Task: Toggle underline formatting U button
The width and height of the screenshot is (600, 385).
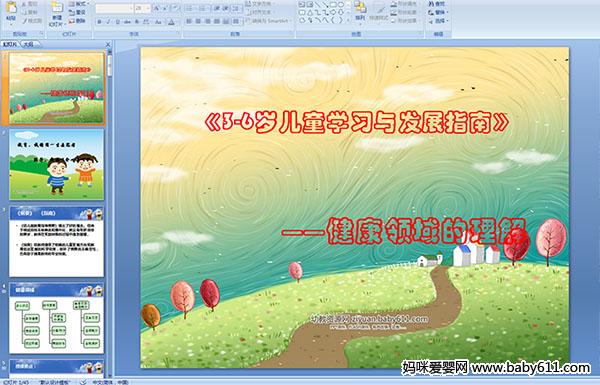Action: [117, 22]
